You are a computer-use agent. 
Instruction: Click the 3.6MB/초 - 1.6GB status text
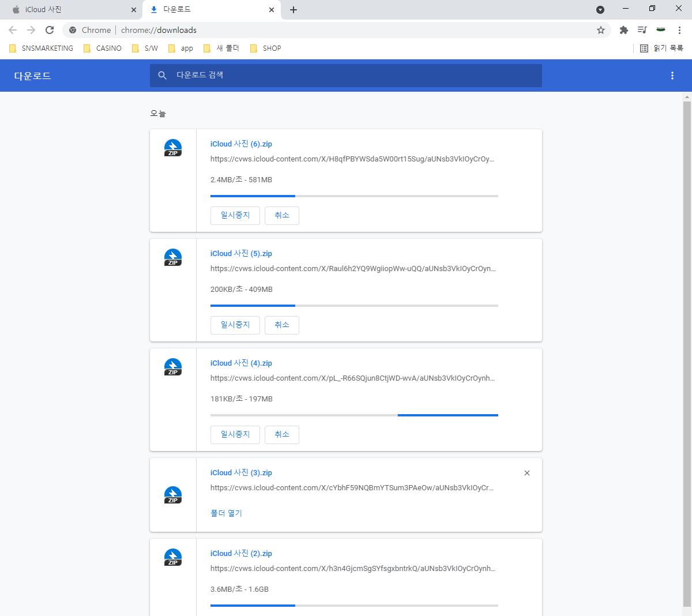coord(239,589)
